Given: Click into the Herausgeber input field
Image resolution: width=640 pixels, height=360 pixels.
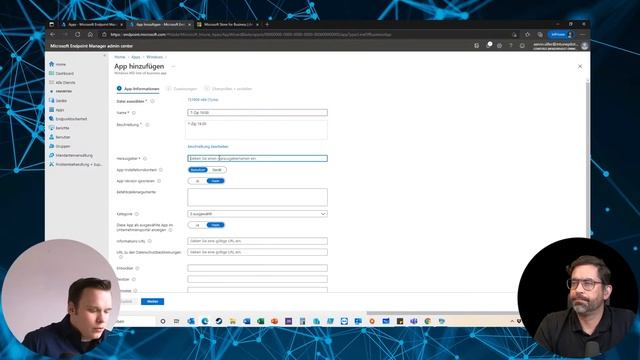Looking at the screenshot, I should point(257,158).
